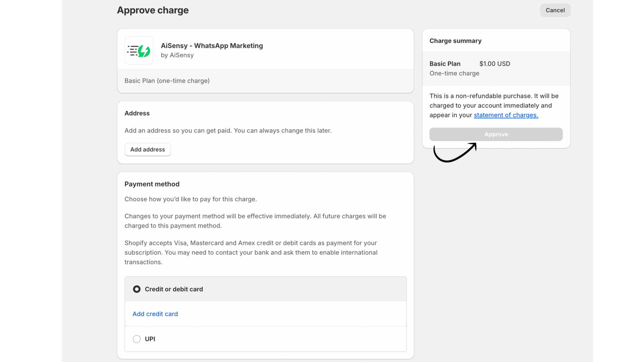Click the Payment method heading

[x=152, y=184]
